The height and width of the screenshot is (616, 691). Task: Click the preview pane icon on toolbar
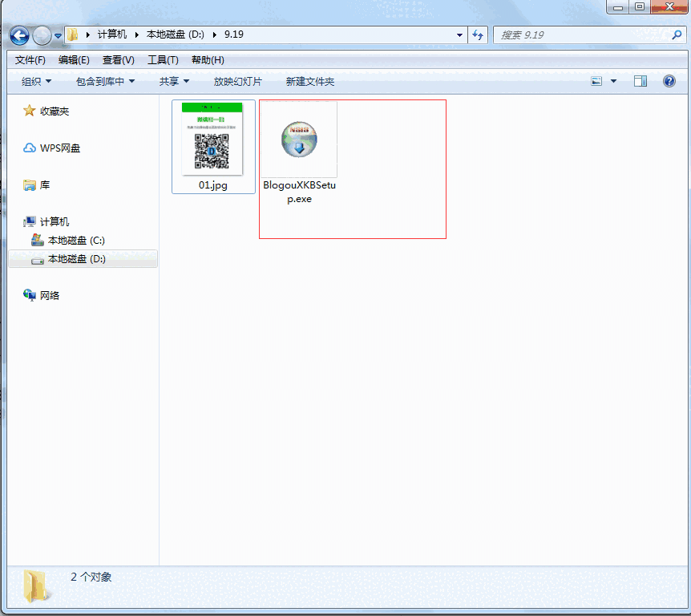click(640, 80)
